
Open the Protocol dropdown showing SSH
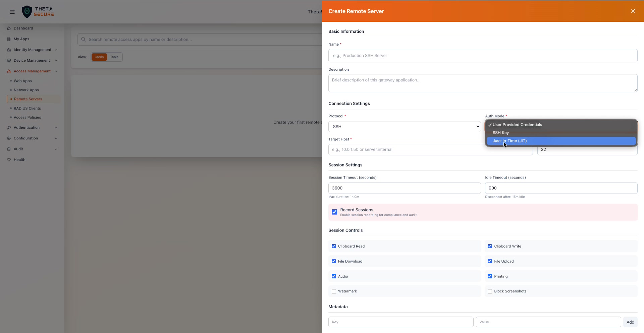click(x=404, y=126)
